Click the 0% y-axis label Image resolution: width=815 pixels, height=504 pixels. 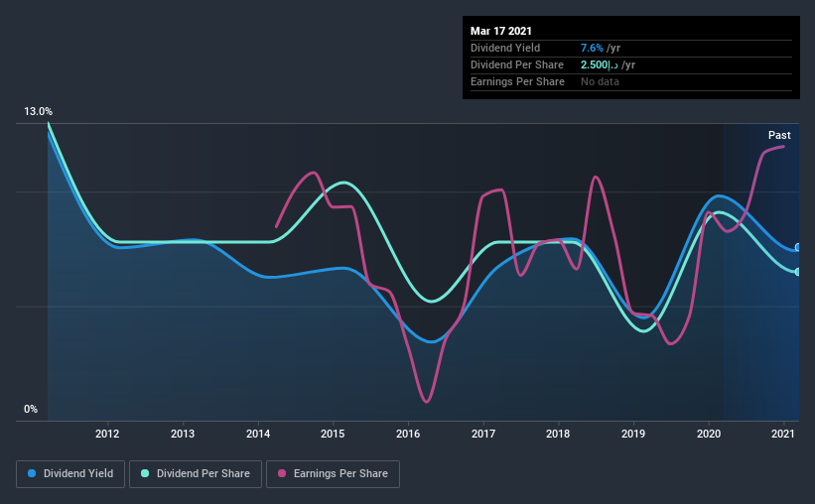(x=31, y=410)
